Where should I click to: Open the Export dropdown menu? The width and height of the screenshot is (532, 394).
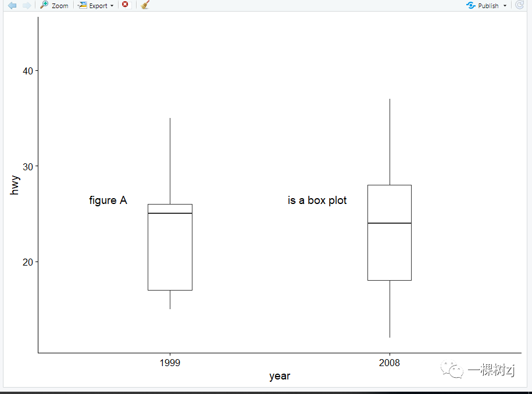point(96,5)
